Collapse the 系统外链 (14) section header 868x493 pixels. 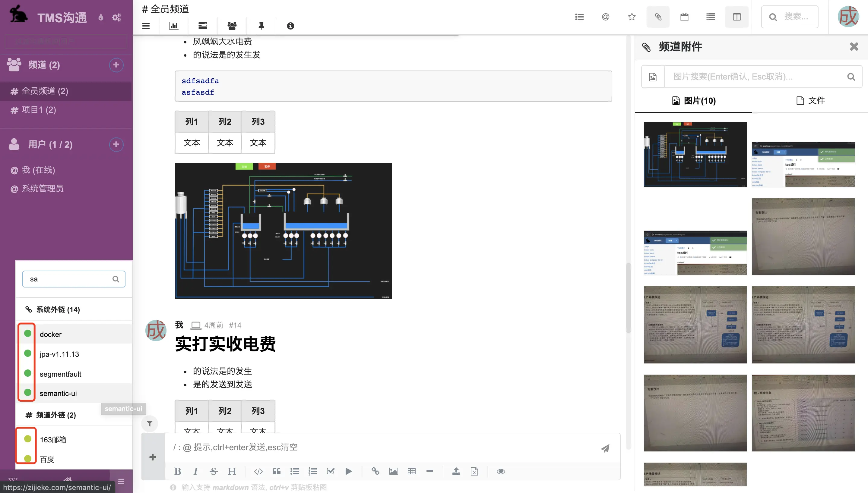pos(74,309)
